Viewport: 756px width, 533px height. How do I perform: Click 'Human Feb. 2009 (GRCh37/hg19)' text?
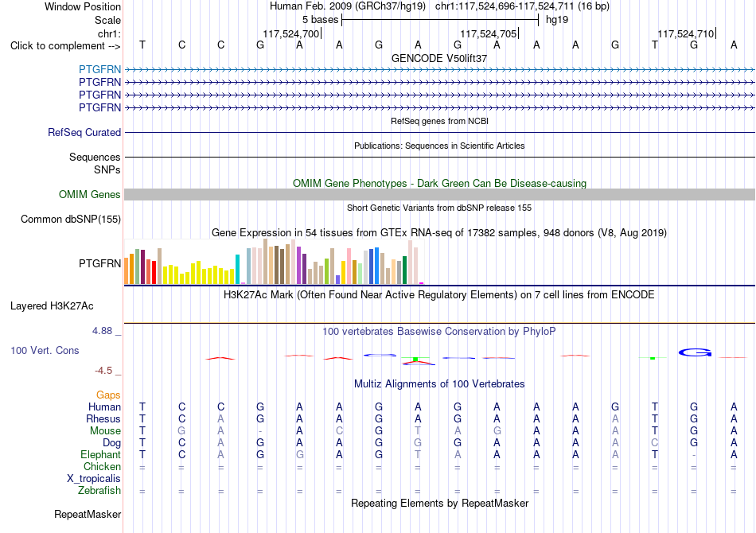pos(348,6)
